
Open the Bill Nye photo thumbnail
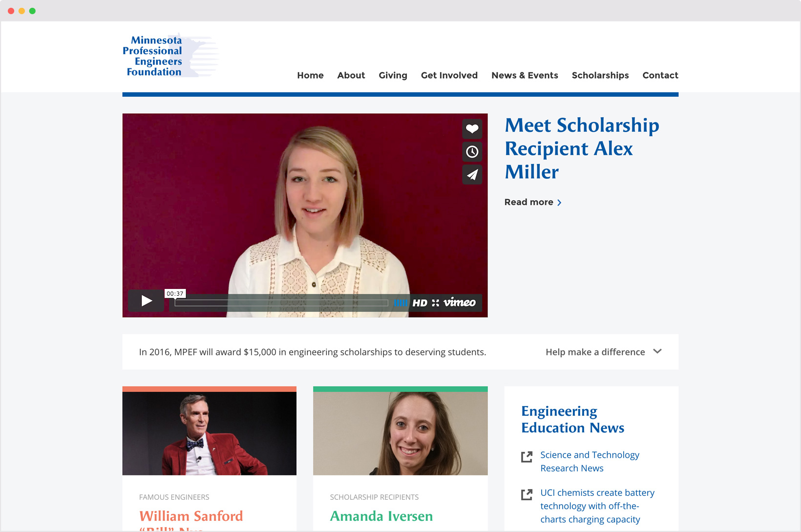click(x=210, y=433)
